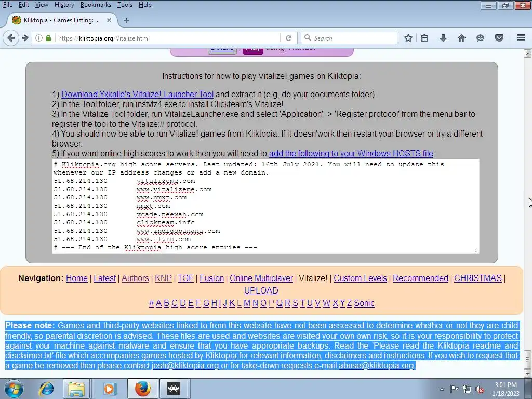The image size is (532, 399).
Task: Go to Home navigation link
Action: click(x=77, y=278)
